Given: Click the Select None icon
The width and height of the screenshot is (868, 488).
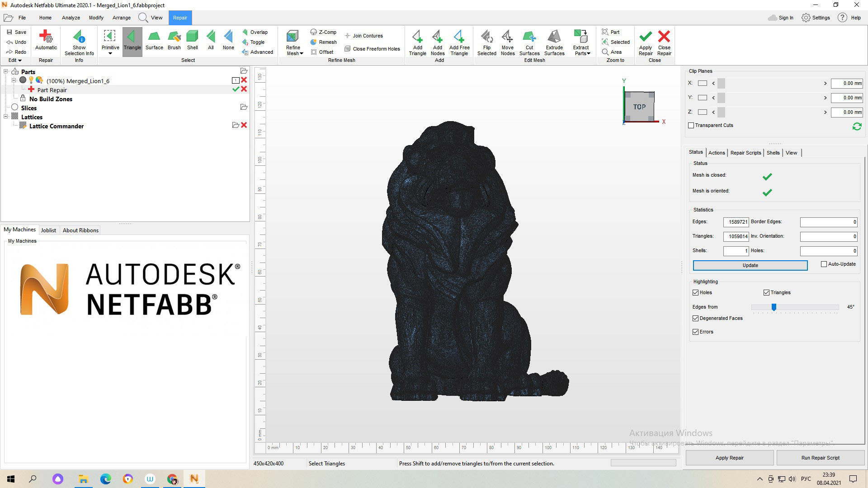Looking at the screenshot, I should (228, 40).
